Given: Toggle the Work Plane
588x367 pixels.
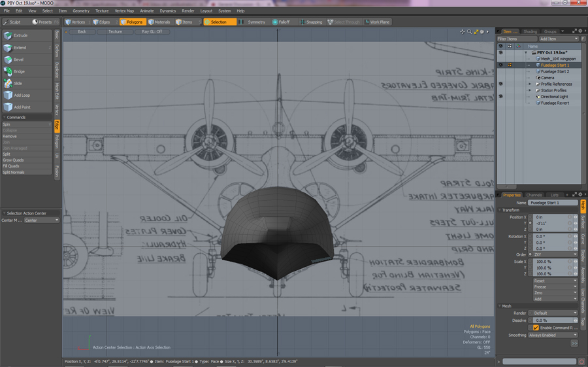Looking at the screenshot, I should (377, 22).
